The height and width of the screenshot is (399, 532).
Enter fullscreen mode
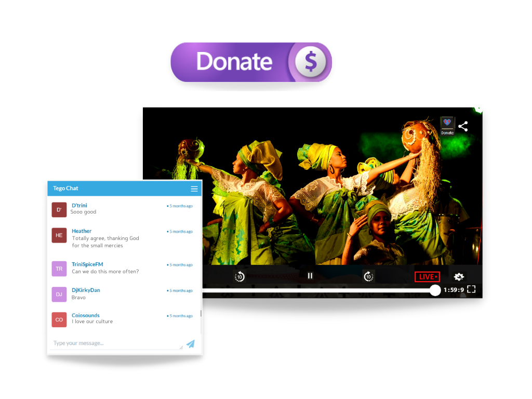point(471,289)
